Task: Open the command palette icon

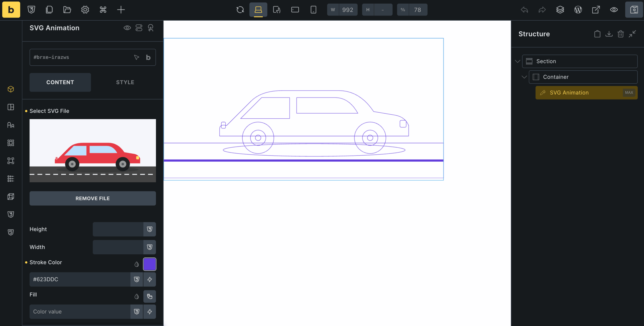Action: (x=103, y=10)
